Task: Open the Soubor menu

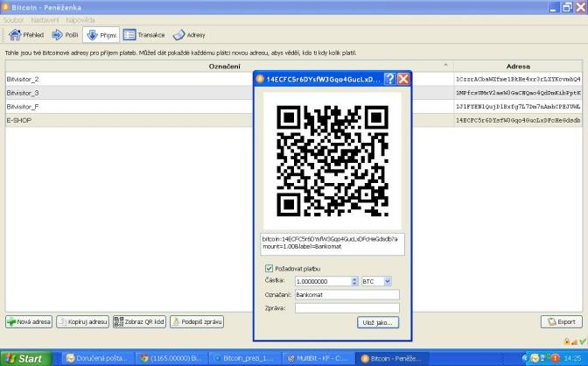Action: click(13, 20)
